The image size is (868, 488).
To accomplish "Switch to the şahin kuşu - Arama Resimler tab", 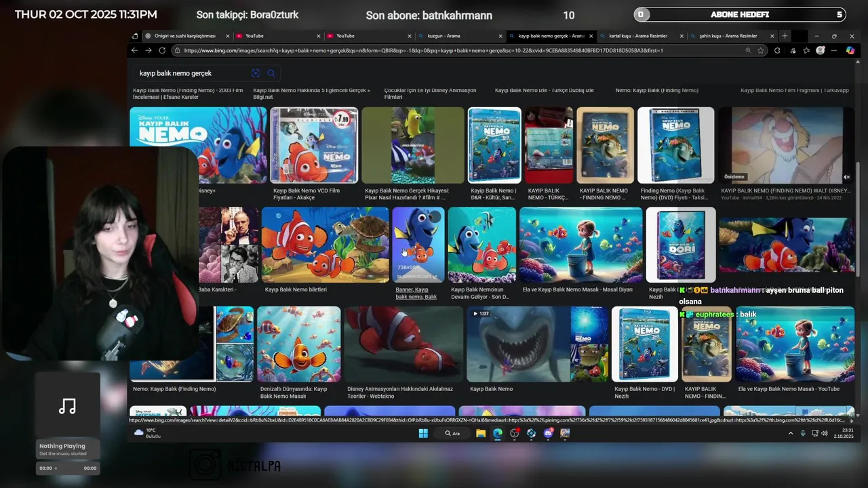I will tap(731, 36).
